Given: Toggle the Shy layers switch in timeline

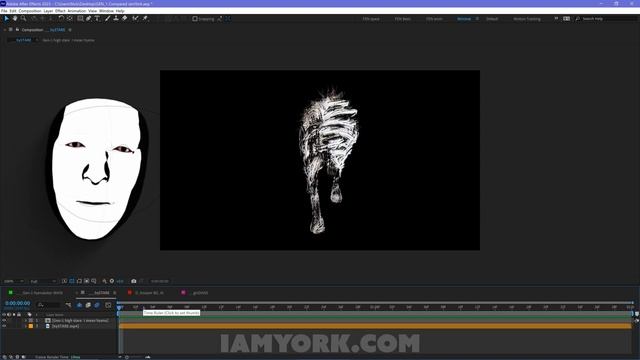Looking at the screenshot, I should (80, 305).
